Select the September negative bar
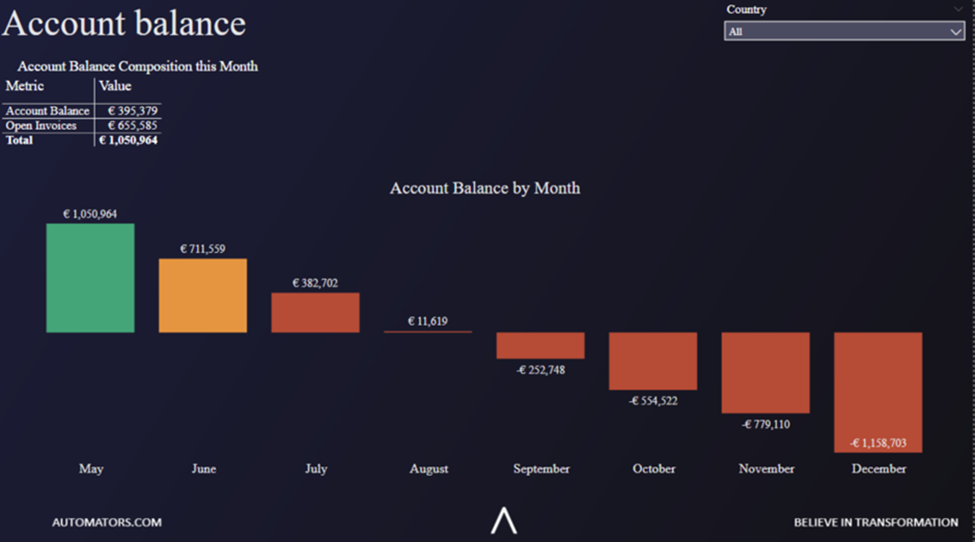This screenshot has height=542, width=975. [540, 345]
